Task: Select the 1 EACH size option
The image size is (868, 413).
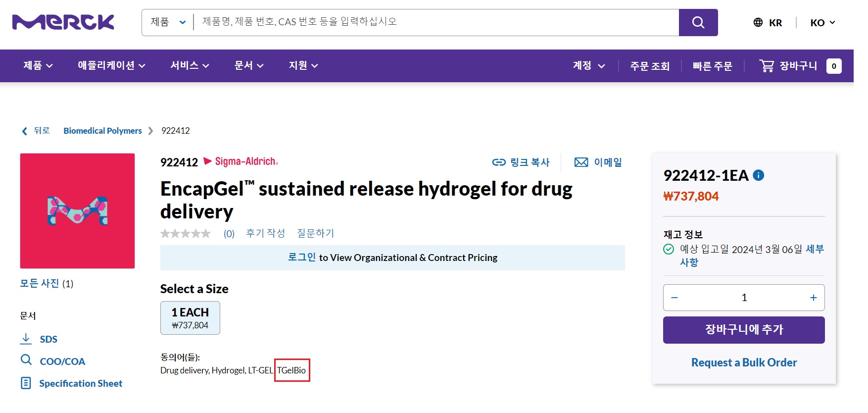Action: (190, 318)
